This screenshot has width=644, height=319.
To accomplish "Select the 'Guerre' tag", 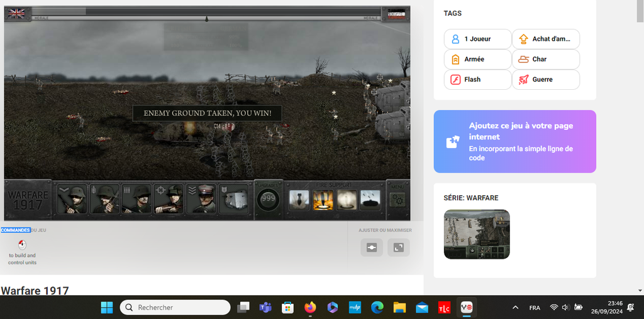I will pyautogui.click(x=545, y=80).
